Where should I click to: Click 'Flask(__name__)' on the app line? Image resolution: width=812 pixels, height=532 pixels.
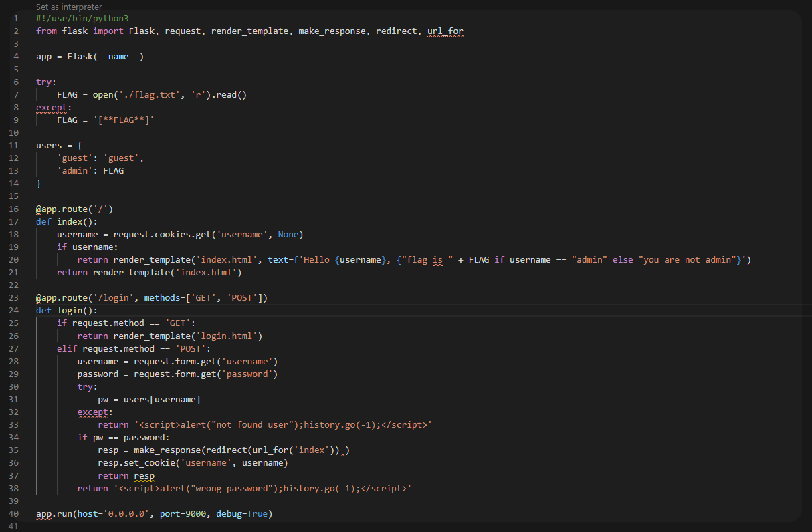(x=106, y=57)
